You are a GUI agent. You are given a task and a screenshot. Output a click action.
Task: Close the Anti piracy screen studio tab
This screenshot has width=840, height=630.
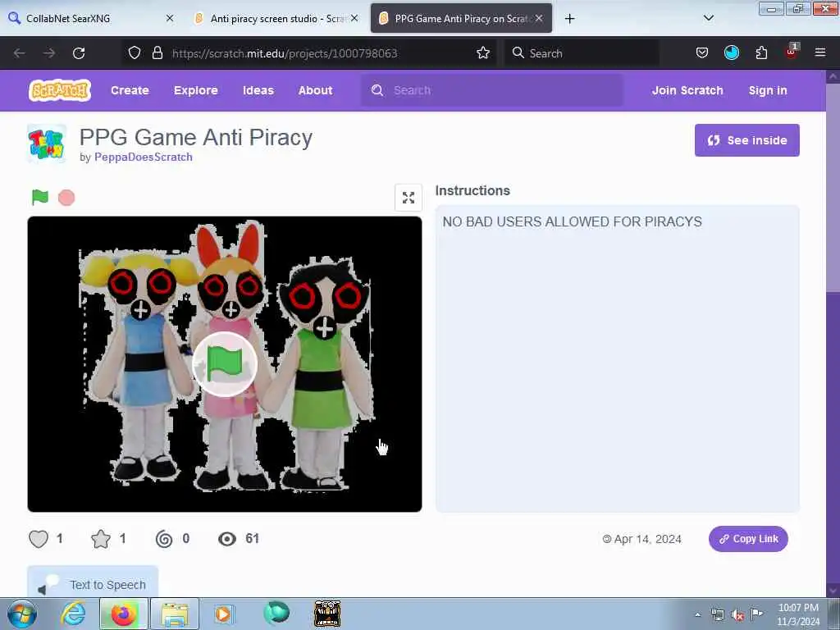354,18
